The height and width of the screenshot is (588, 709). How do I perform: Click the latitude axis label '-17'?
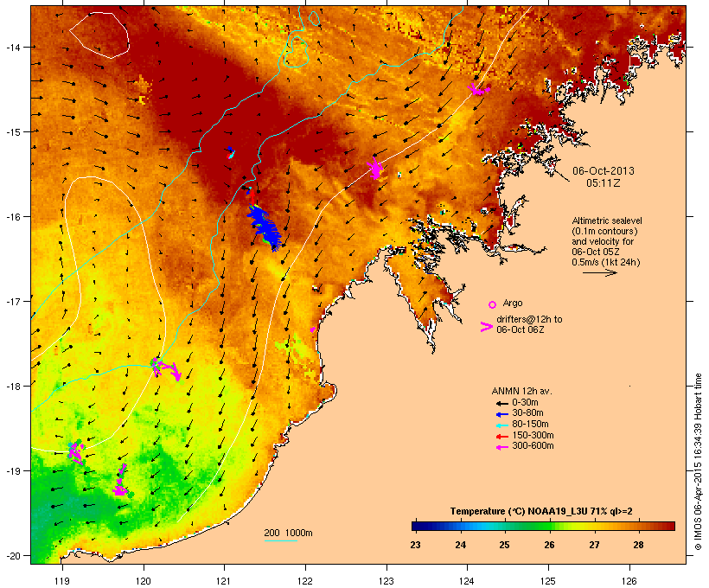(13, 302)
